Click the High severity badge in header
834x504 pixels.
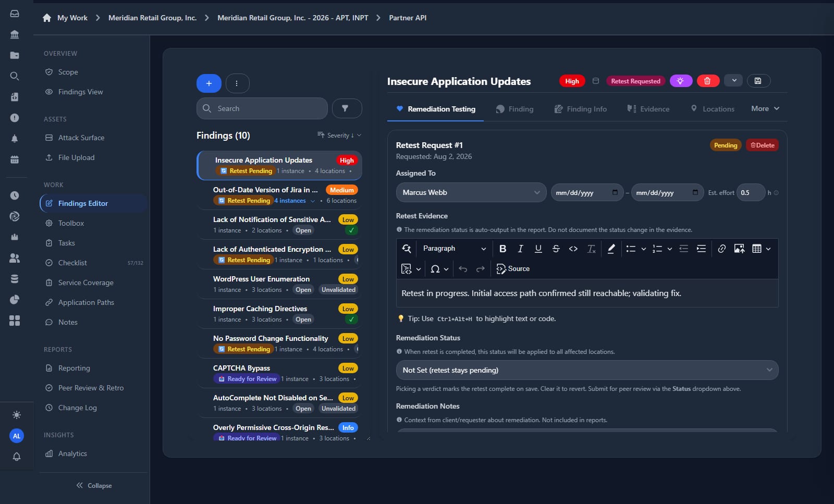(572, 81)
